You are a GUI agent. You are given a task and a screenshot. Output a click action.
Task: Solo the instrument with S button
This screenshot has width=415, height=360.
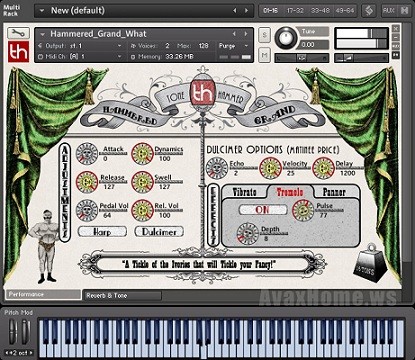point(264,35)
